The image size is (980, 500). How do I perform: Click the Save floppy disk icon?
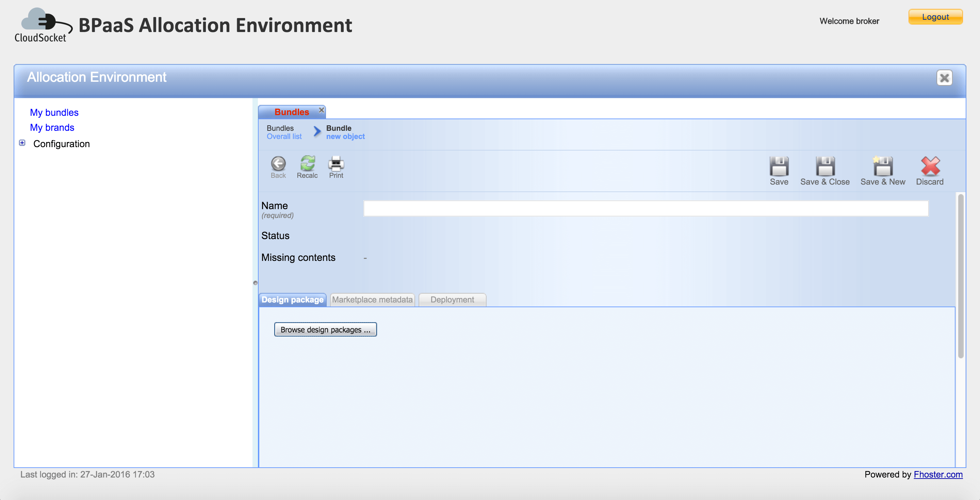coord(779,167)
